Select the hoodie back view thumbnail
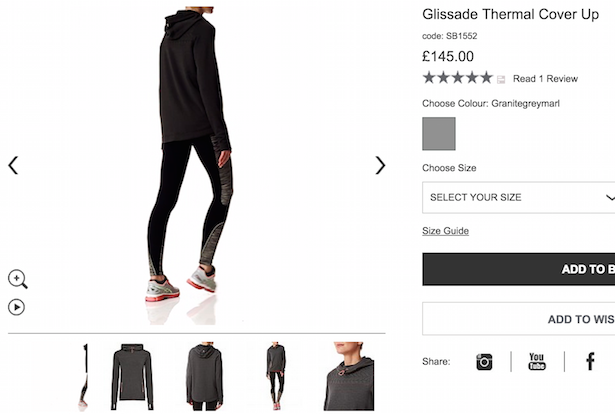The image size is (615, 415). 204,377
